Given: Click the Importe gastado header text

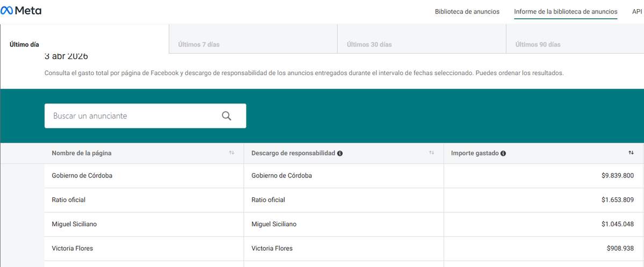Looking at the screenshot, I should pyautogui.click(x=475, y=153).
